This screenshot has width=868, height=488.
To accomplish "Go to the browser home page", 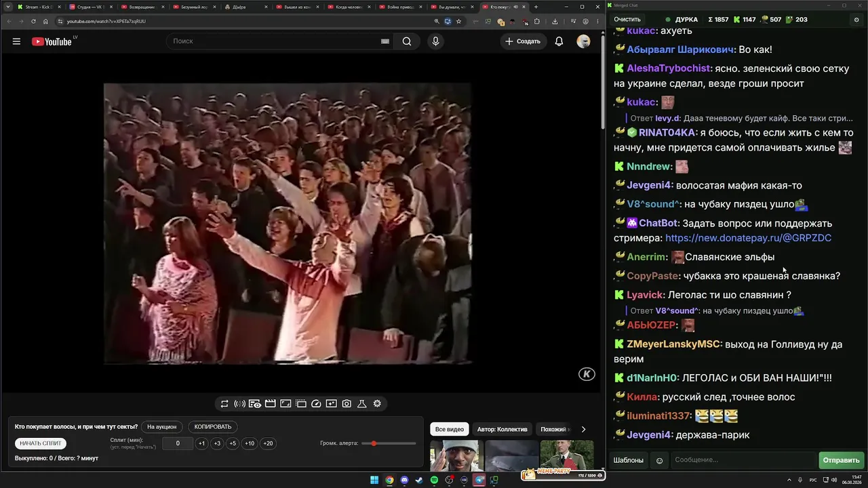I will pyautogui.click(x=46, y=21).
